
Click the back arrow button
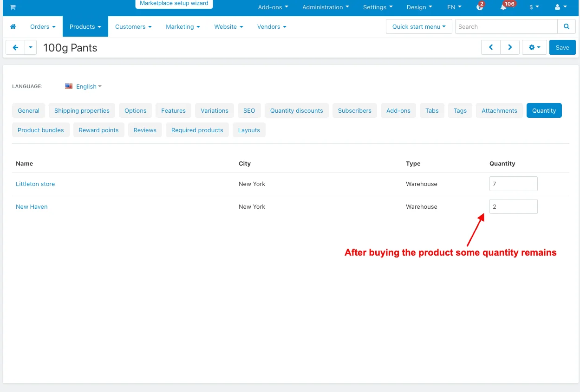(15, 47)
